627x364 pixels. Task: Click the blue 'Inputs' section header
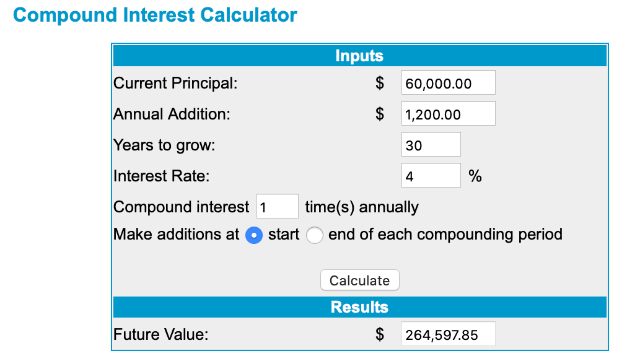pos(359,56)
